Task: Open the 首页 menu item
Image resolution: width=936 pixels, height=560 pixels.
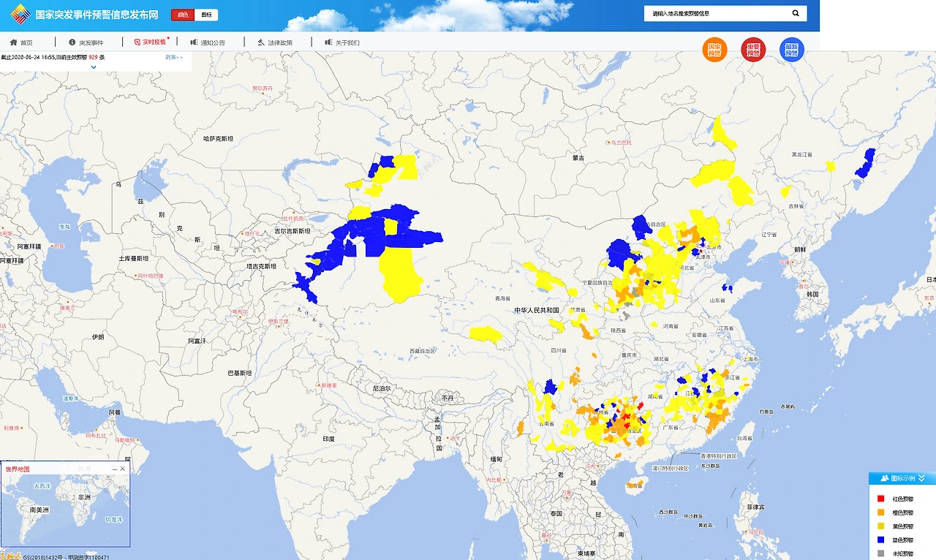Action: click(x=26, y=42)
